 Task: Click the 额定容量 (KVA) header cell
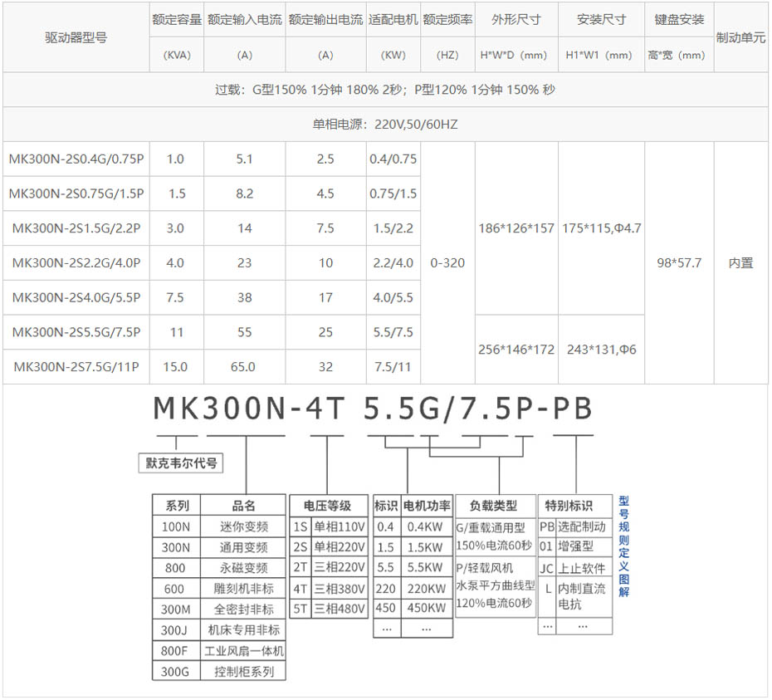[x=175, y=37]
